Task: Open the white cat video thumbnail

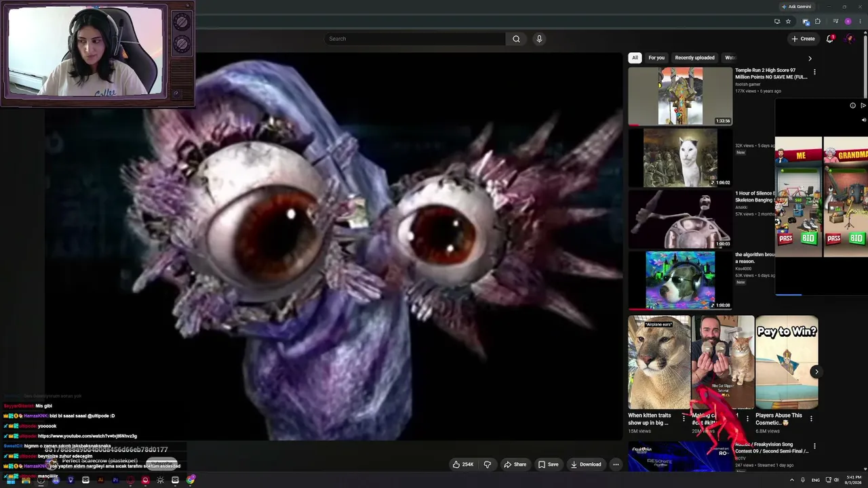Action: click(x=680, y=157)
